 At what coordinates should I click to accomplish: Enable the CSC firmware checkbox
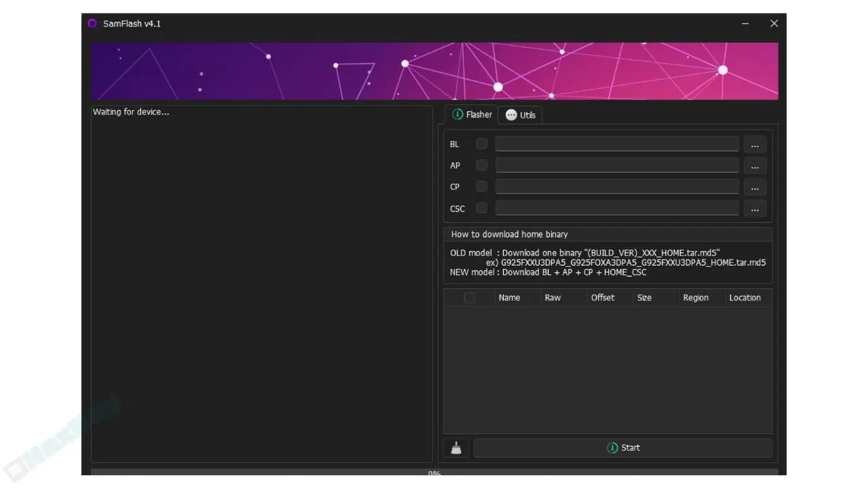point(481,208)
